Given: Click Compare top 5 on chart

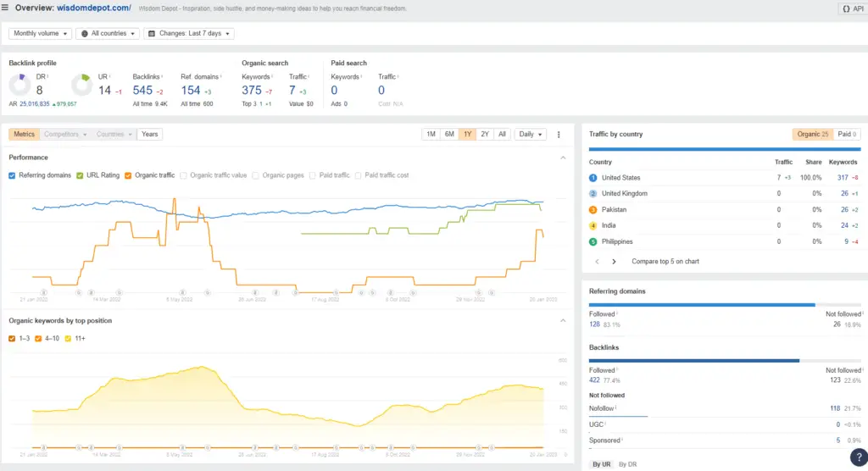Looking at the screenshot, I should point(665,262).
